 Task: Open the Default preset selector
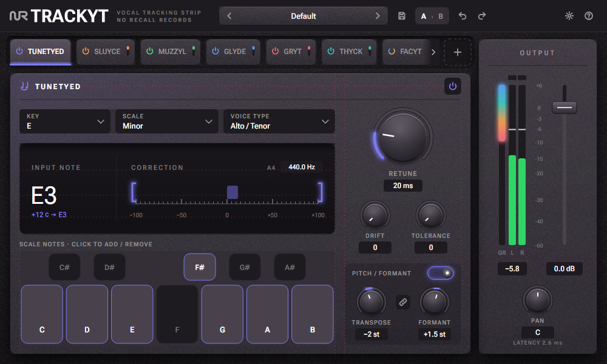tap(303, 16)
